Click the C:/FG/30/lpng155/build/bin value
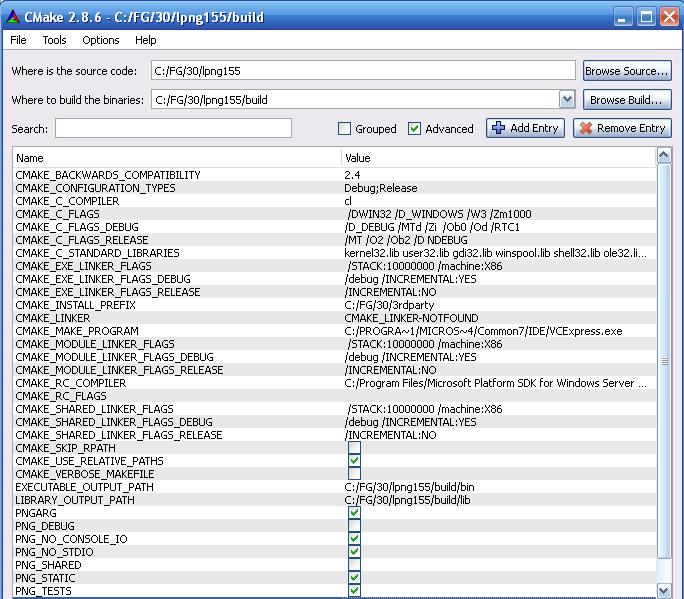 coord(409,487)
